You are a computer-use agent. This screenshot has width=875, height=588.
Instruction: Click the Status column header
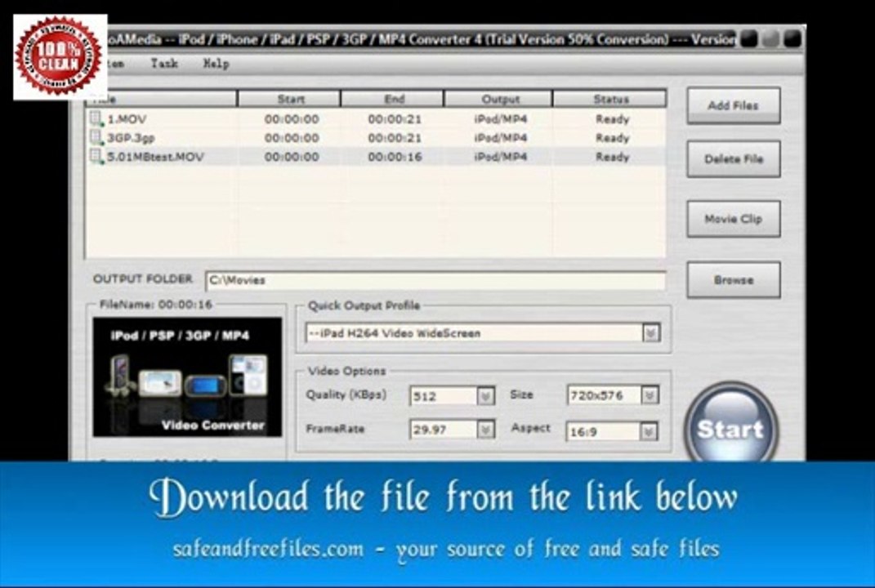pos(610,99)
